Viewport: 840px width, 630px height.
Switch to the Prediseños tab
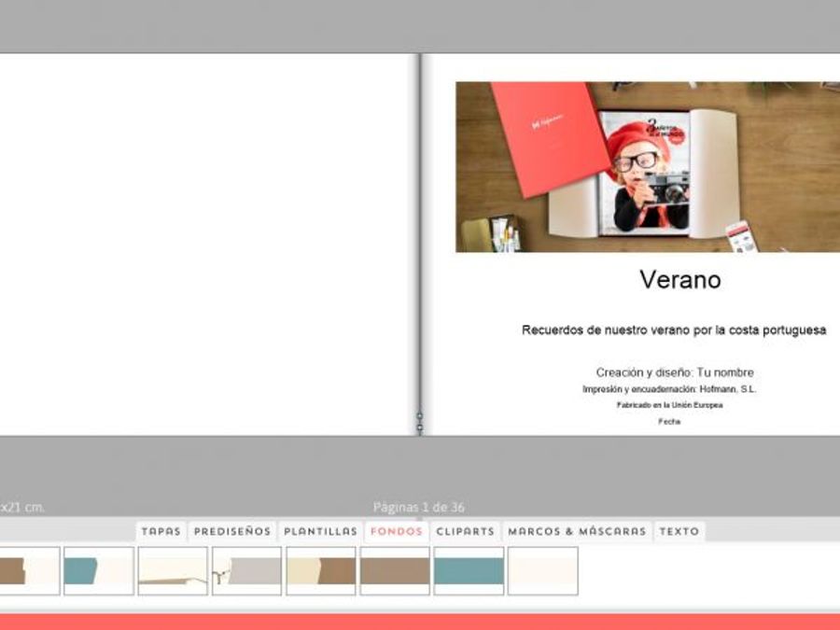point(232,531)
